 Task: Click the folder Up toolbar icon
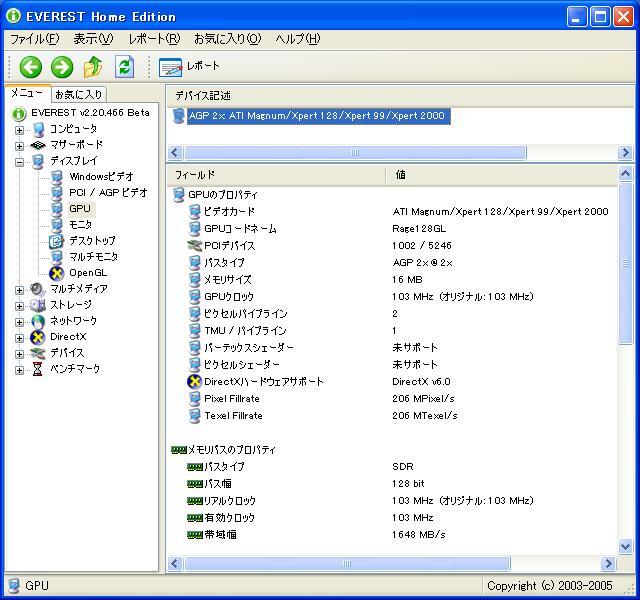click(93, 67)
